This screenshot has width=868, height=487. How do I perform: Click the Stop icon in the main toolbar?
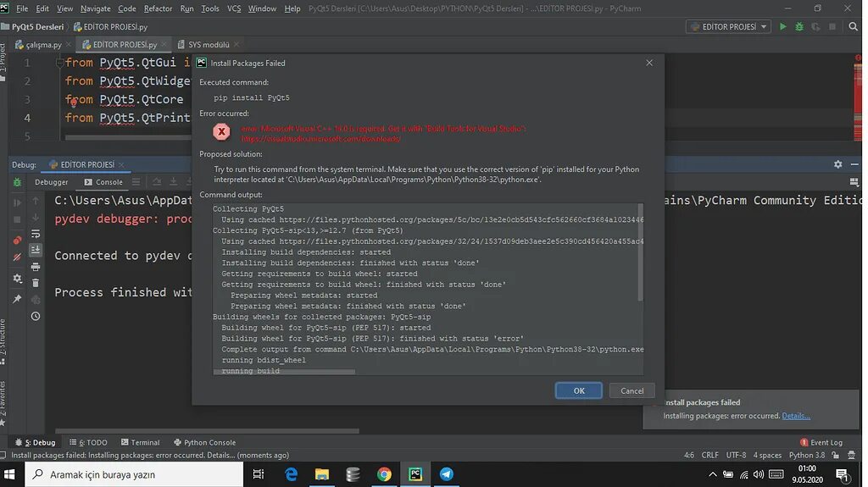pos(832,26)
